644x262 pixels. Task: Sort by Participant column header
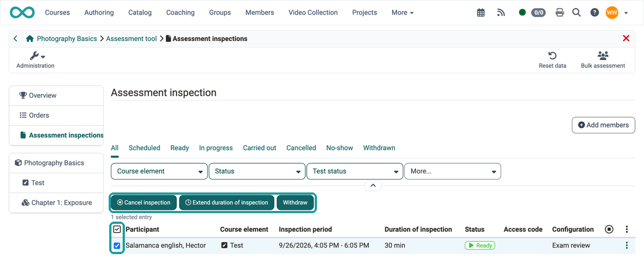pyautogui.click(x=142, y=229)
